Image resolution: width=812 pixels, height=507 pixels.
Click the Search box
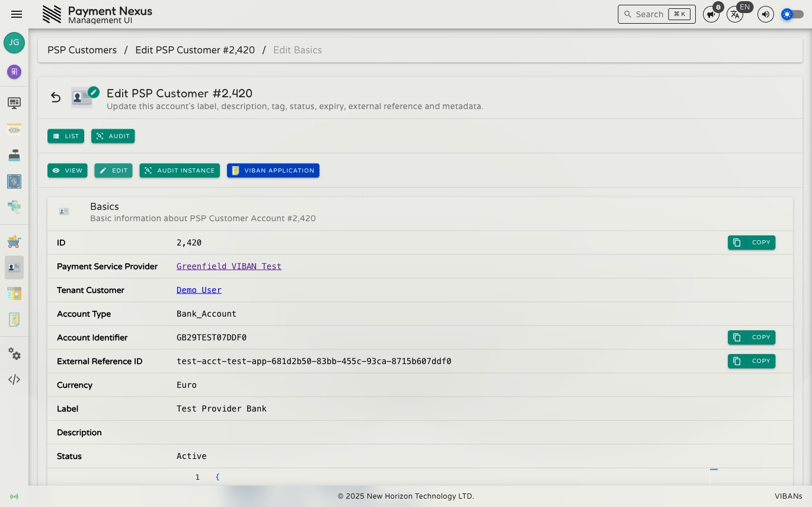pos(657,14)
